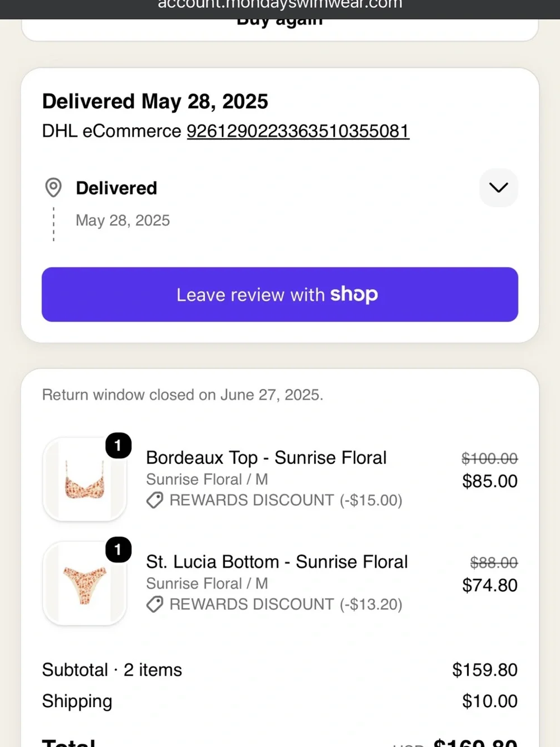
Task: Click the location pin icon beside Delivered
Action: coord(53,188)
